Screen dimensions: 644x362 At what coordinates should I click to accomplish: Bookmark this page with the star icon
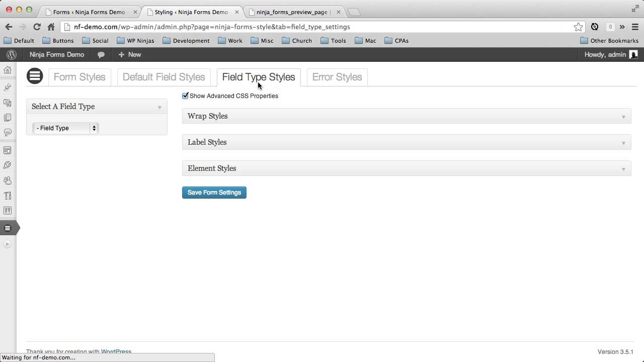click(578, 27)
